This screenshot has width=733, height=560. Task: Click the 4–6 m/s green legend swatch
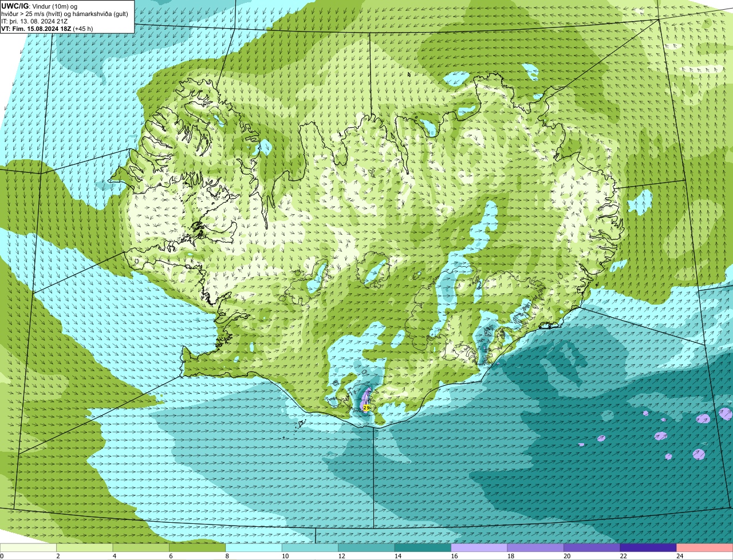141,547
